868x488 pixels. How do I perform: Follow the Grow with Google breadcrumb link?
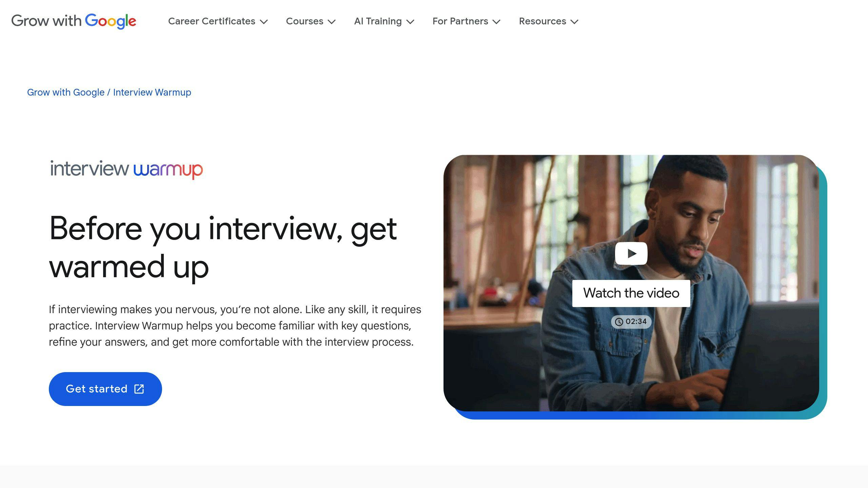tap(66, 92)
